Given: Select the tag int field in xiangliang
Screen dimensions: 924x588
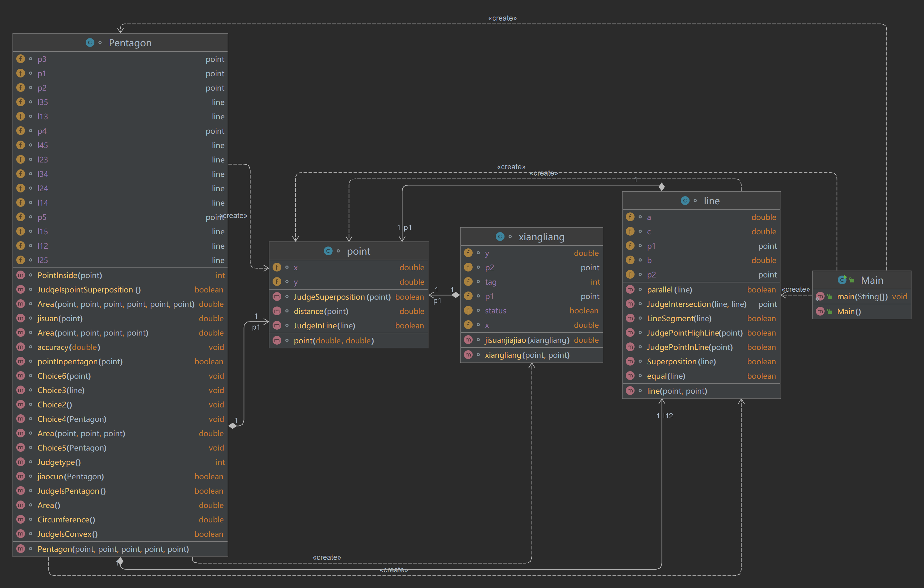Looking at the screenshot, I should click(491, 282).
